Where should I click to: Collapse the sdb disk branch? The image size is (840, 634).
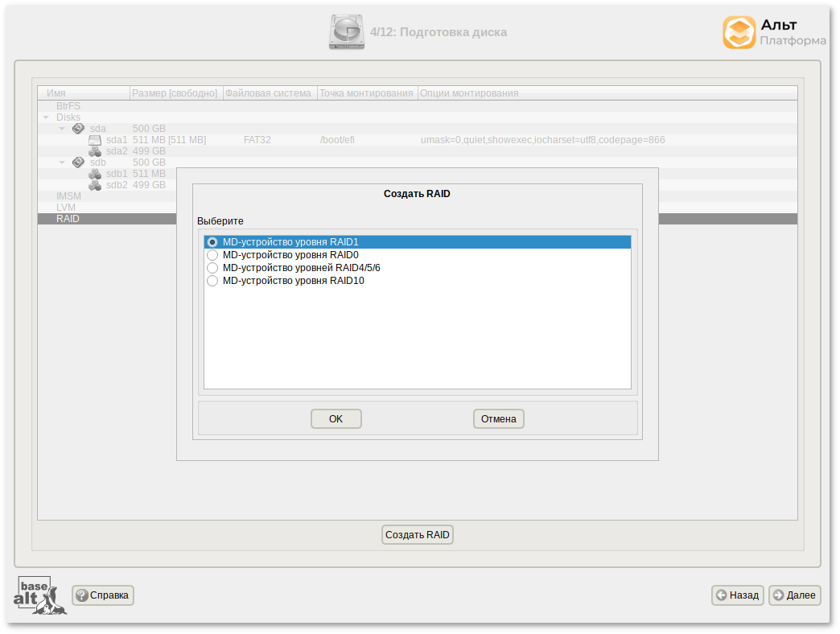click(x=62, y=163)
